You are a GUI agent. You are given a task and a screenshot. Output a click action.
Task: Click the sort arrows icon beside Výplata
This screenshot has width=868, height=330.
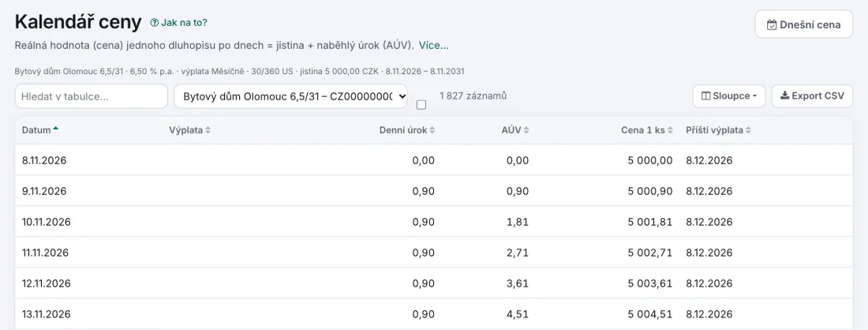208,130
